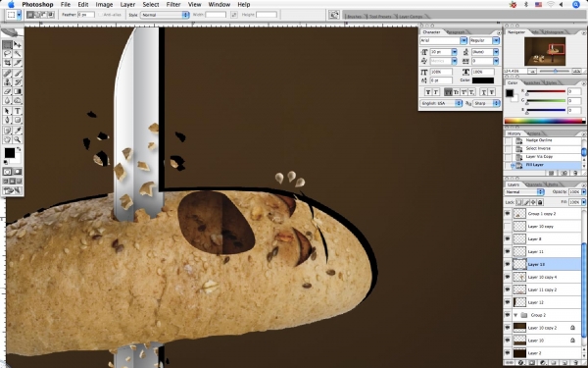Viewport: 588px width, 368px height.
Task: Open the Layer Opacity dropdown arrow
Action: point(582,192)
